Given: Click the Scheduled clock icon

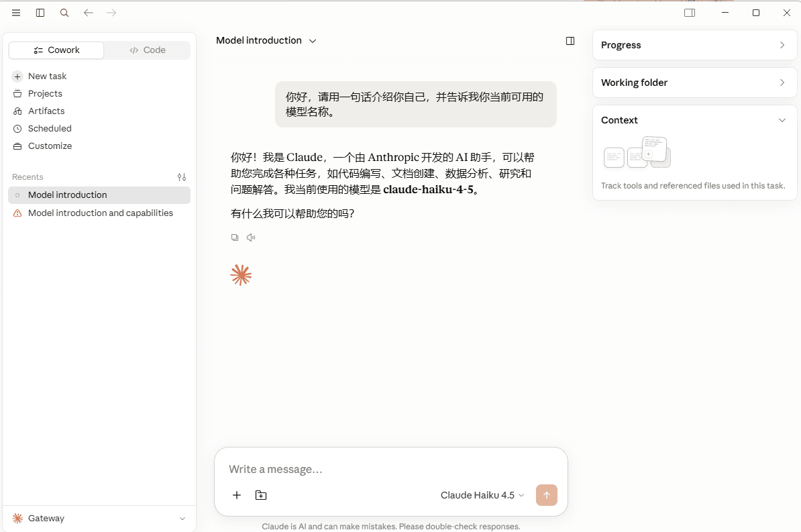Looking at the screenshot, I should [x=17, y=129].
